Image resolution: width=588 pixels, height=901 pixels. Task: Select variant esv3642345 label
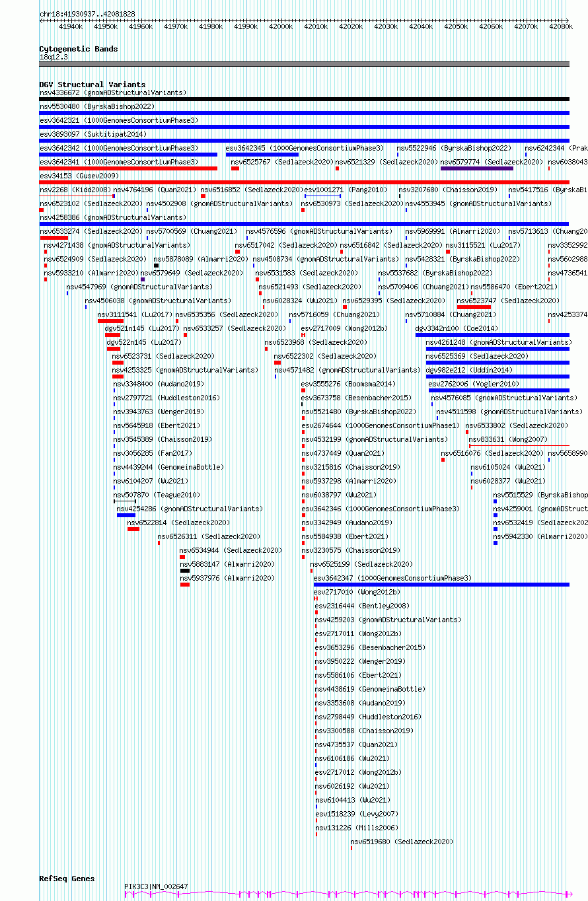305,148
